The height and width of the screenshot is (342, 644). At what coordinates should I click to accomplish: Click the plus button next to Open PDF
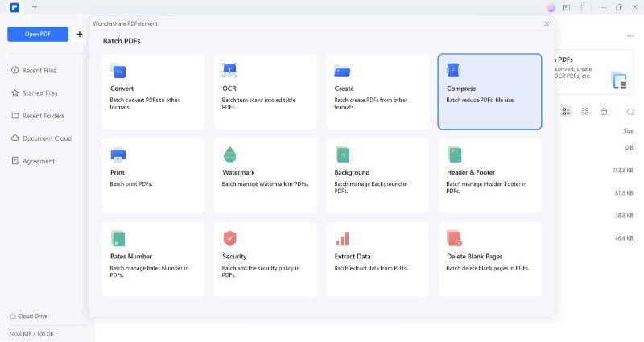[80, 34]
